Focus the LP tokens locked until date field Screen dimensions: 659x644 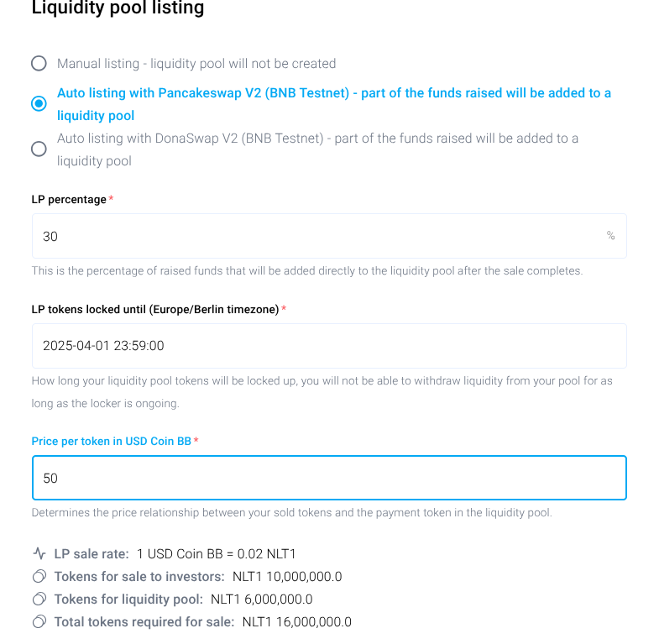coord(329,345)
